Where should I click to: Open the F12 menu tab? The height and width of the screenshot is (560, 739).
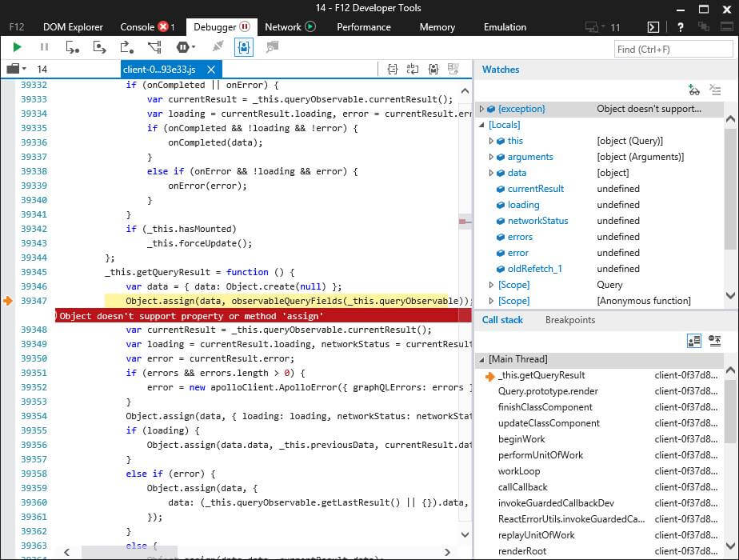click(17, 27)
